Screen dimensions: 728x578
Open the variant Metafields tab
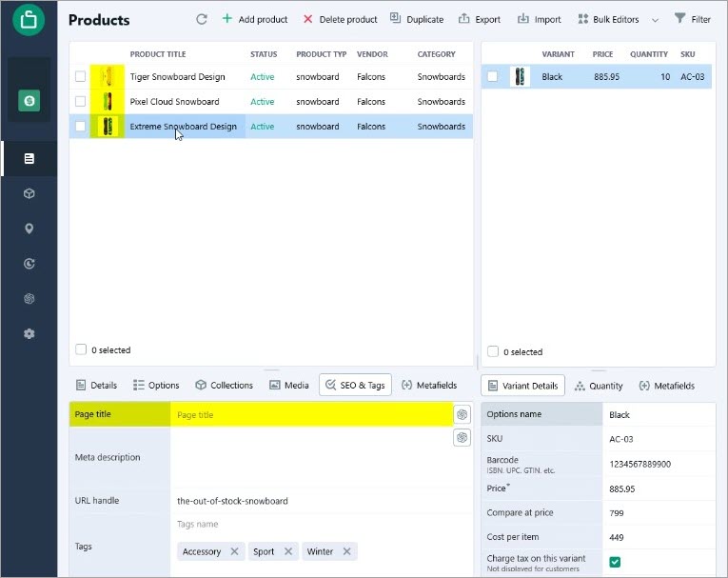pyautogui.click(x=667, y=386)
